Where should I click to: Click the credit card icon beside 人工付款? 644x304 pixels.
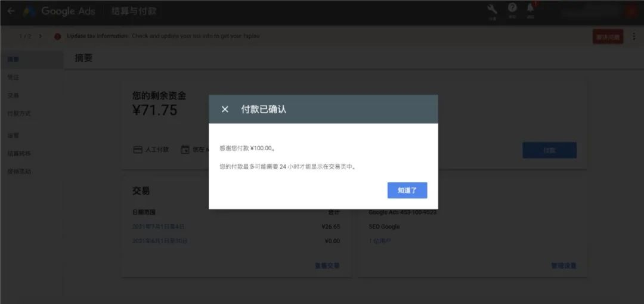click(x=138, y=150)
